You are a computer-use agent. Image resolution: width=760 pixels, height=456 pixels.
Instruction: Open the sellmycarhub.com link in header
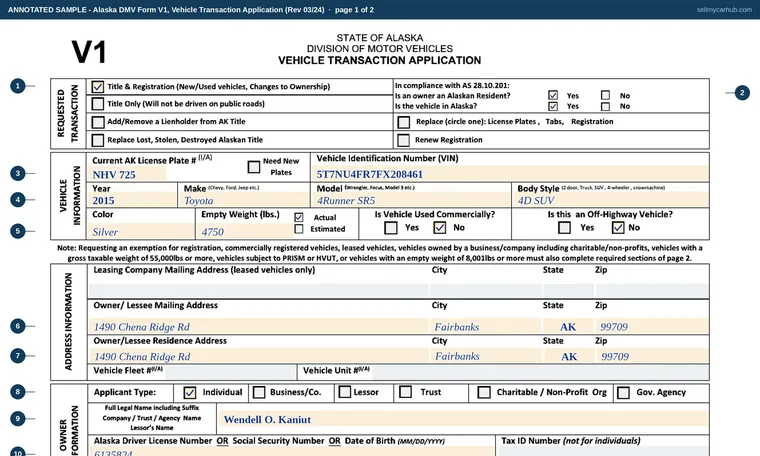click(x=724, y=10)
